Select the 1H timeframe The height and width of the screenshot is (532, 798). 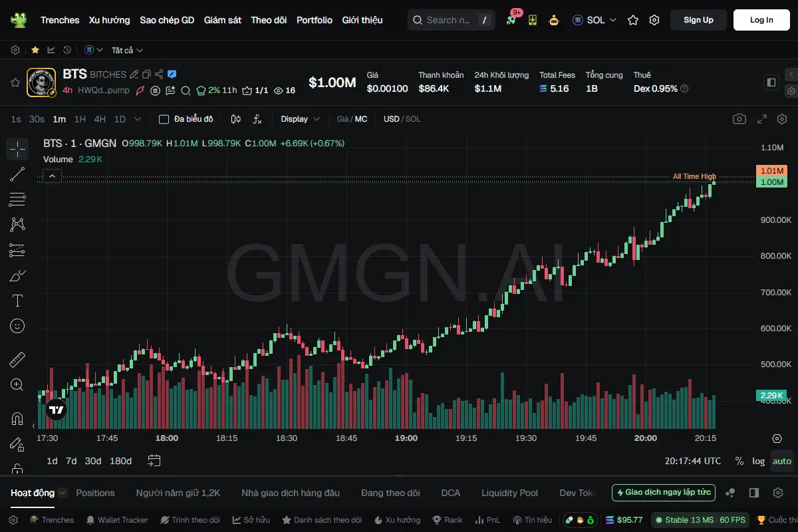tap(80, 119)
